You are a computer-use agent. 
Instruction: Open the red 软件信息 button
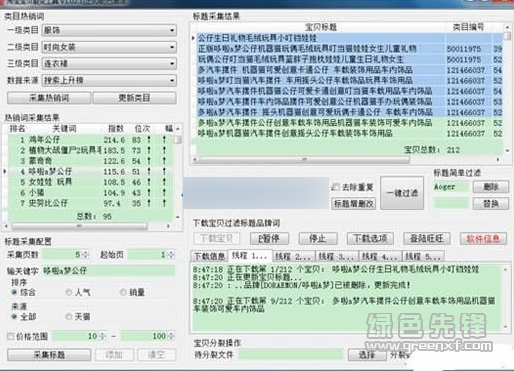[x=483, y=238]
